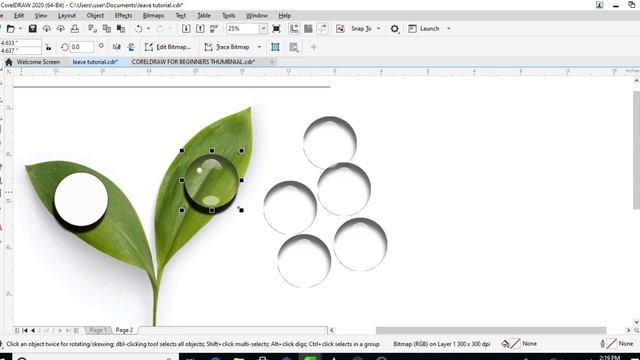Click the Launch button
Viewport: 640px width, 360px height.
pyautogui.click(x=424, y=29)
